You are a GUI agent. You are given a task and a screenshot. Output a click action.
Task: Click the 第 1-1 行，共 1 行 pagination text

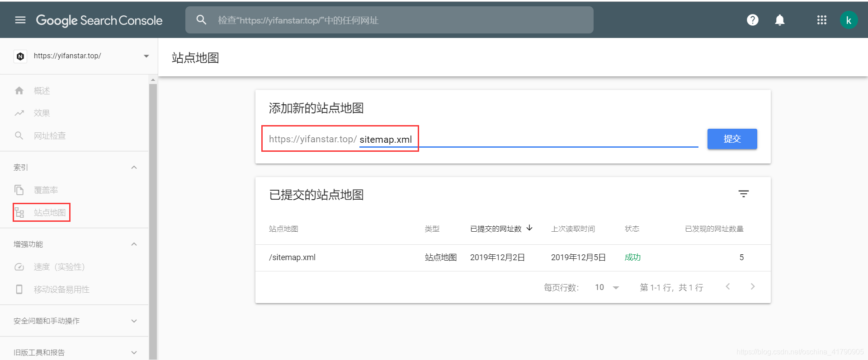[x=671, y=287]
